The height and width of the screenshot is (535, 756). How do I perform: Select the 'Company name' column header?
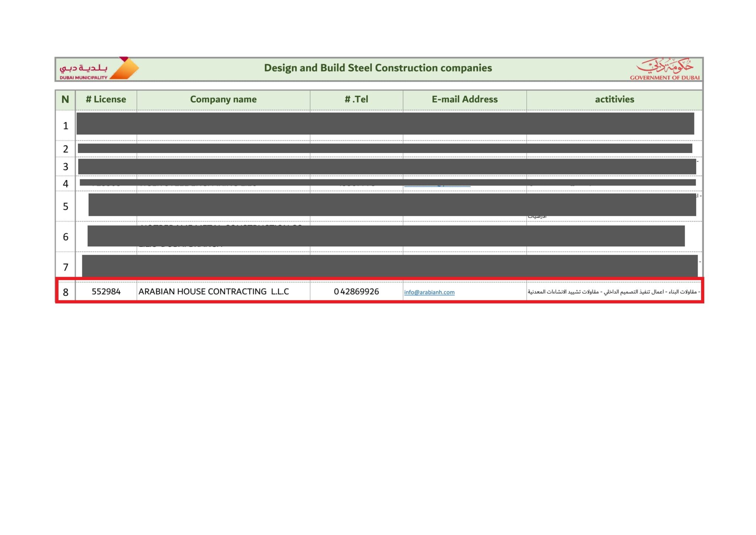[x=223, y=99]
